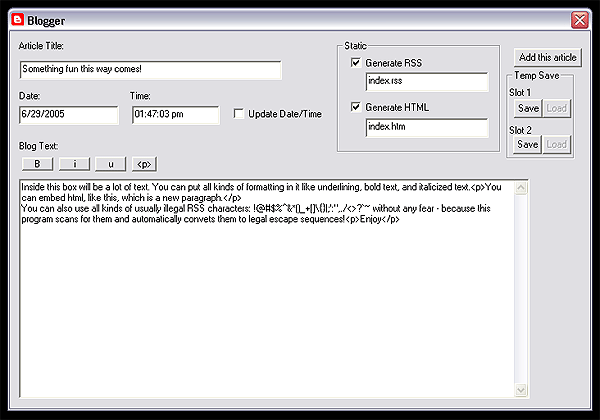The width and height of the screenshot is (600, 420).
Task: Click the Load button for Slot 1
Action: pos(555,108)
